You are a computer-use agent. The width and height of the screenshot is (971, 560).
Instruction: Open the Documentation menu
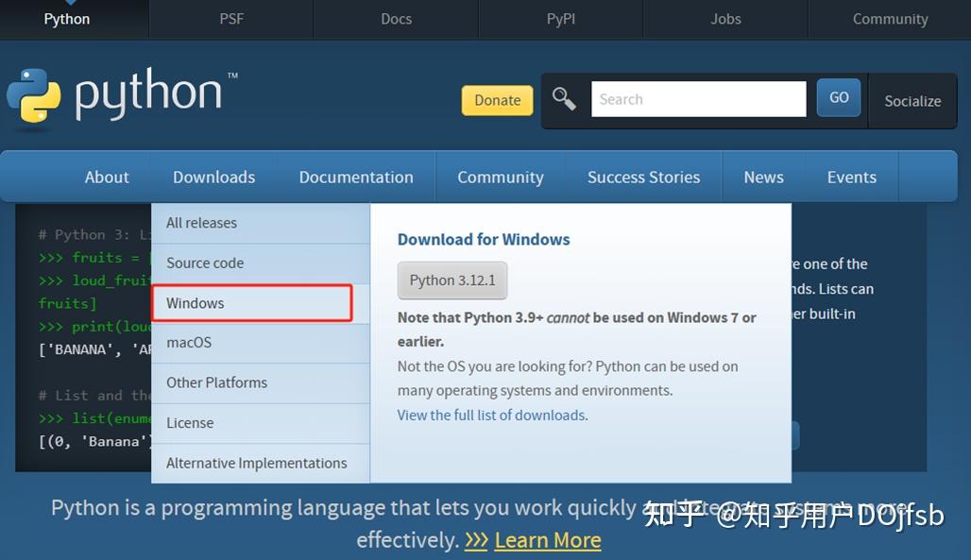pos(356,177)
